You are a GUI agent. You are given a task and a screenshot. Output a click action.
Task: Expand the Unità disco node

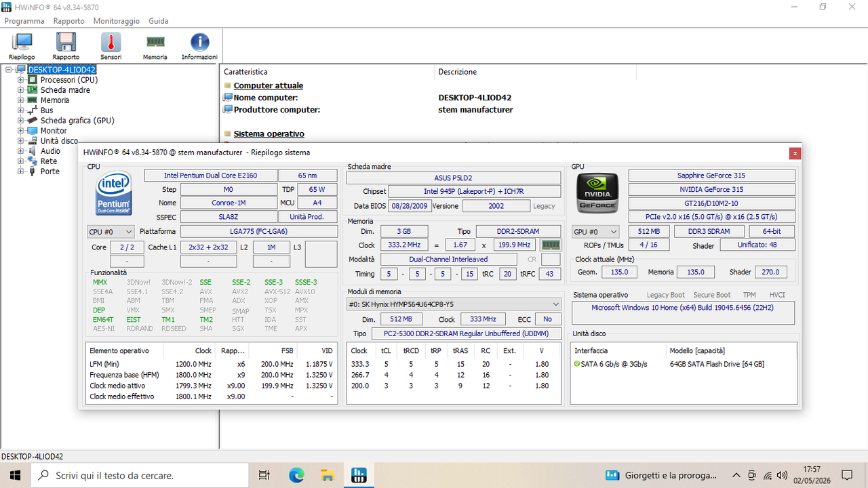click(21, 141)
